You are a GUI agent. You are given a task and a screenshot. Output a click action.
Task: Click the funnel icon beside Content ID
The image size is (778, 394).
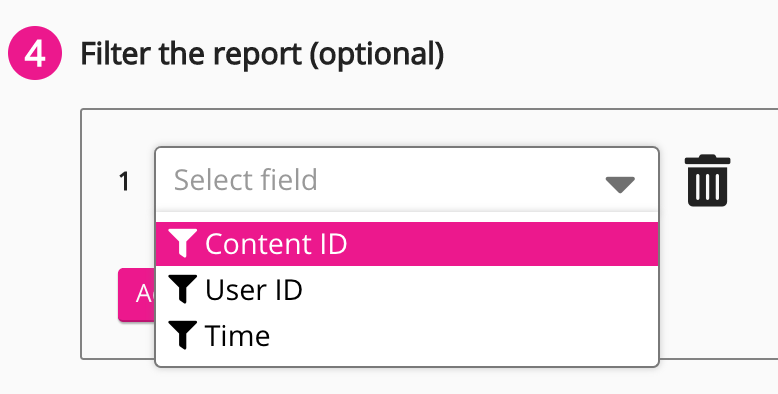click(x=183, y=243)
